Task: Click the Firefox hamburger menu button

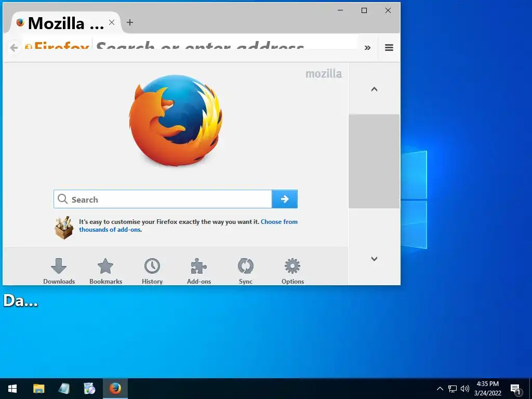Action: click(389, 47)
